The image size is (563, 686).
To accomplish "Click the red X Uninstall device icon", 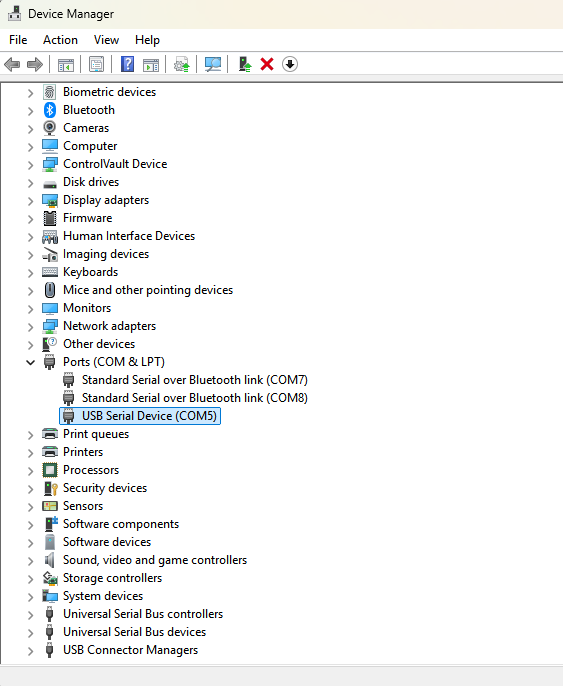I will [267, 64].
